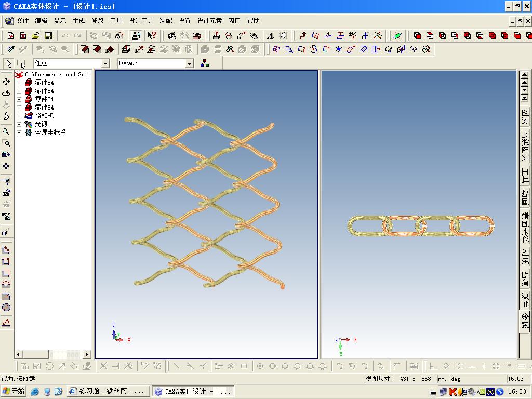Select the 照相机 item in design tree
The height and width of the screenshot is (399, 532).
click(x=45, y=116)
